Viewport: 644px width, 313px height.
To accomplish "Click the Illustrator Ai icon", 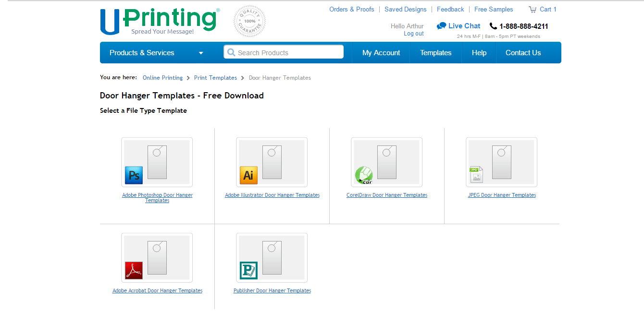I will [x=248, y=175].
